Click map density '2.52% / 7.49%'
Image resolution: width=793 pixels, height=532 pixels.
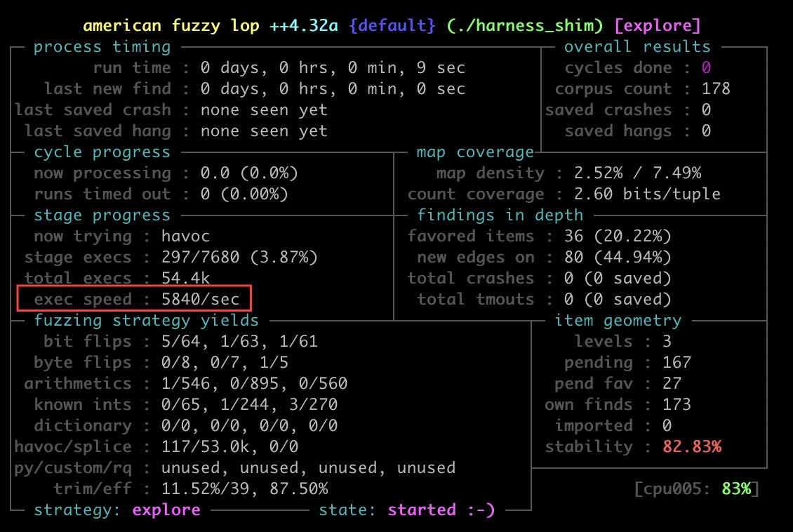[x=637, y=173]
